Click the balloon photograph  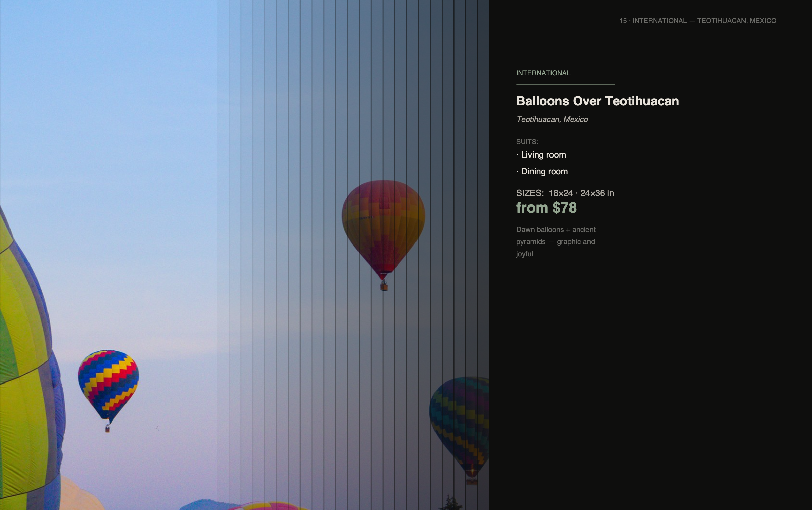(x=244, y=255)
